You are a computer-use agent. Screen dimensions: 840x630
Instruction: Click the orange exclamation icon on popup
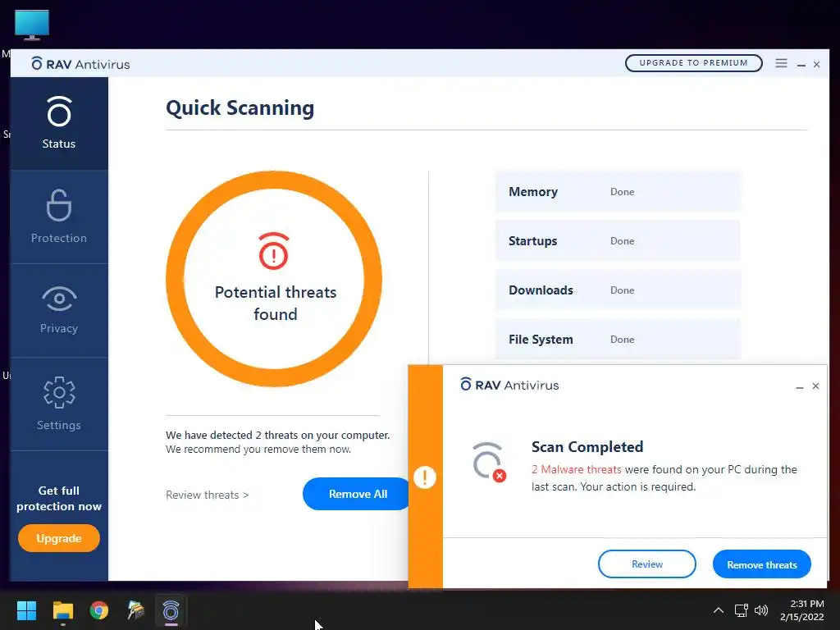click(425, 477)
